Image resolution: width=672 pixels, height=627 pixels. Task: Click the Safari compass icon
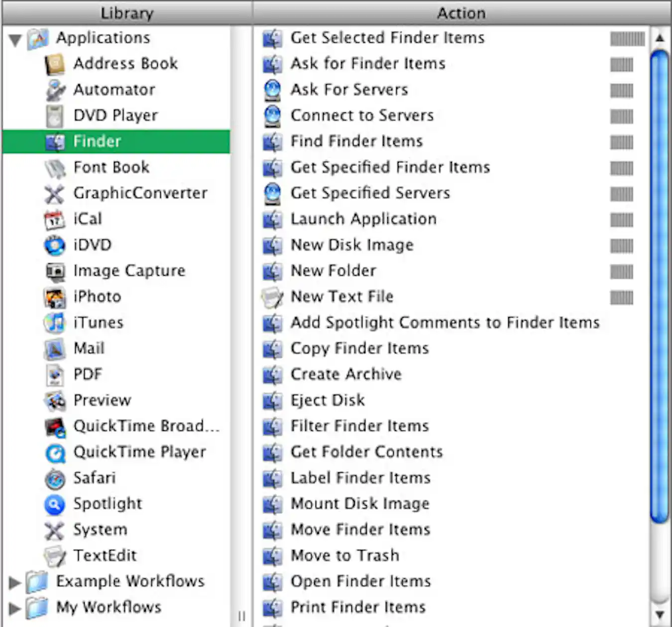click(54, 479)
